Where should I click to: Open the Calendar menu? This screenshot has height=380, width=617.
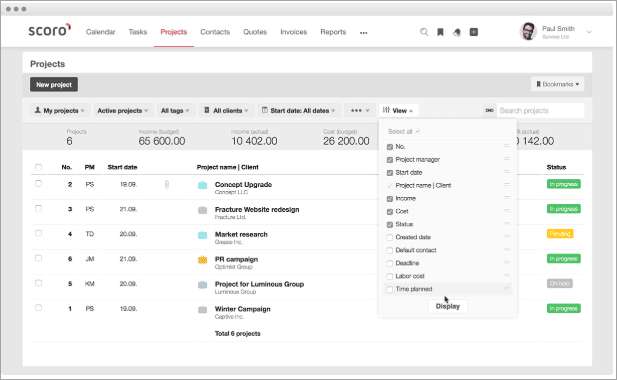tap(100, 32)
